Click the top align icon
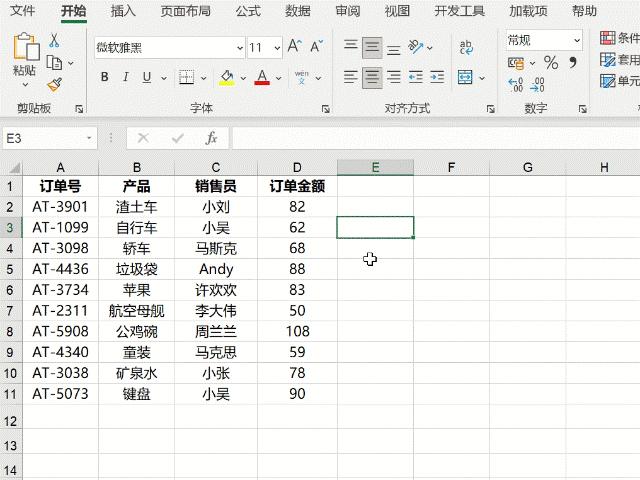The height and width of the screenshot is (480, 640). (x=350, y=44)
